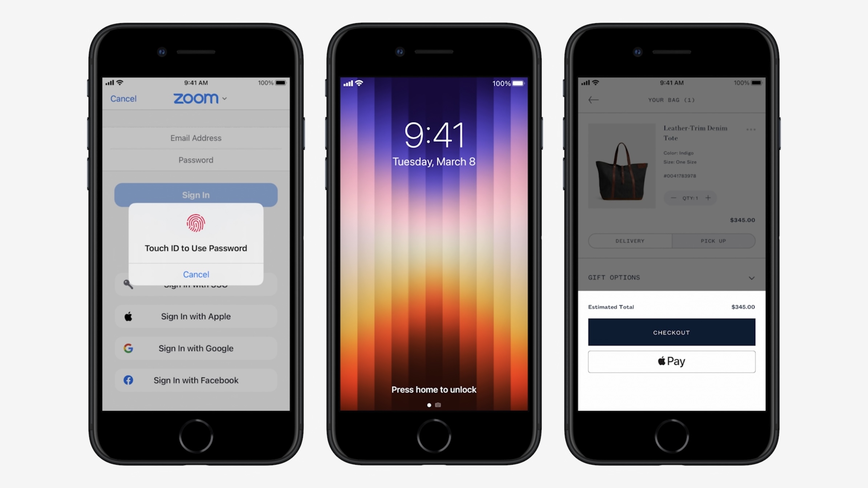
Task: Tap the blue CHECKOUT button
Action: (x=671, y=332)
